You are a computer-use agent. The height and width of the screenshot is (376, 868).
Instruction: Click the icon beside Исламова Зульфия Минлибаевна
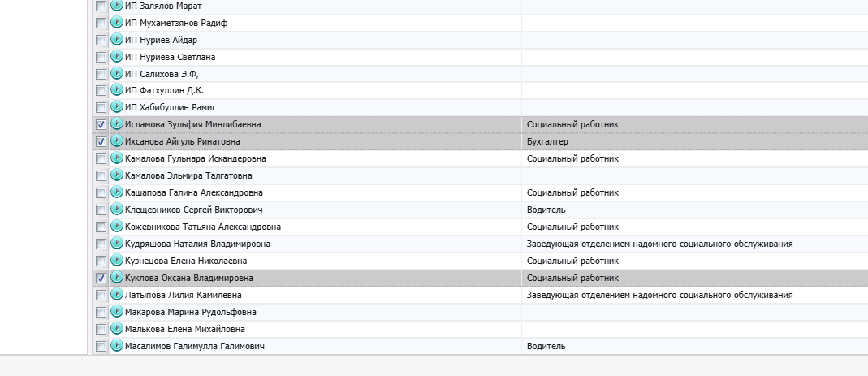click(x=117, y=124)
